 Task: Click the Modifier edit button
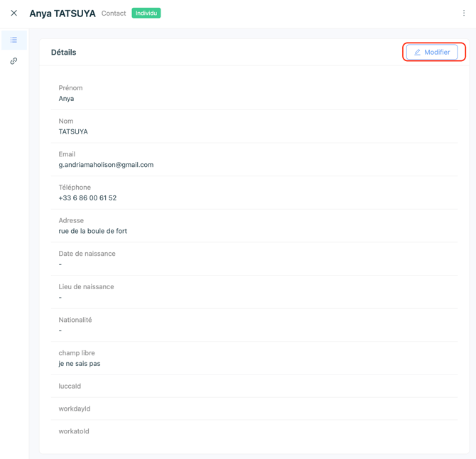tap(432, 52)
